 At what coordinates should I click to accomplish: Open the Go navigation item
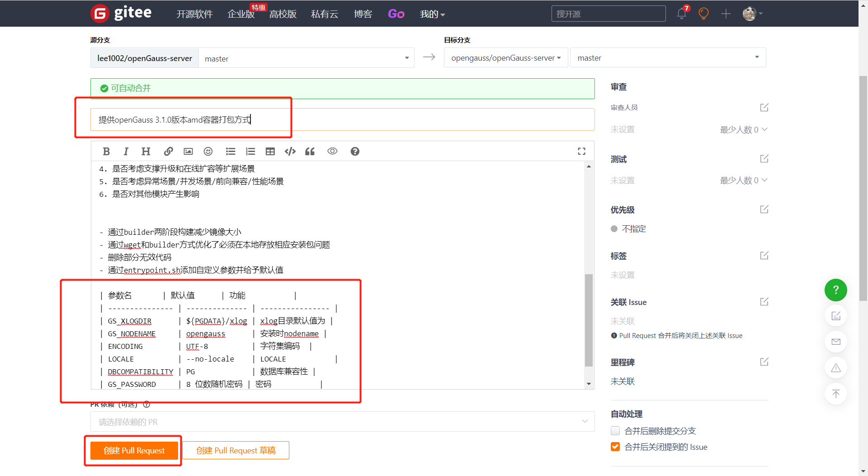point(396,14)
